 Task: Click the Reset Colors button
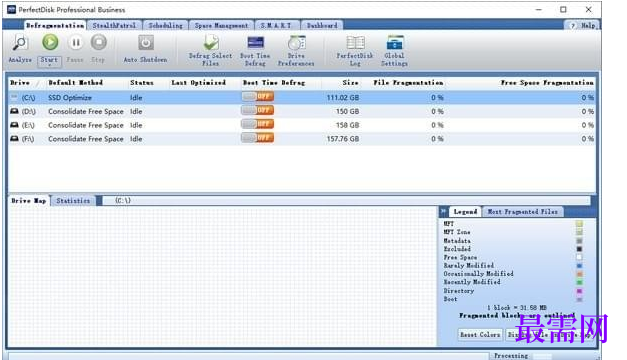click(x=480, y=334)
